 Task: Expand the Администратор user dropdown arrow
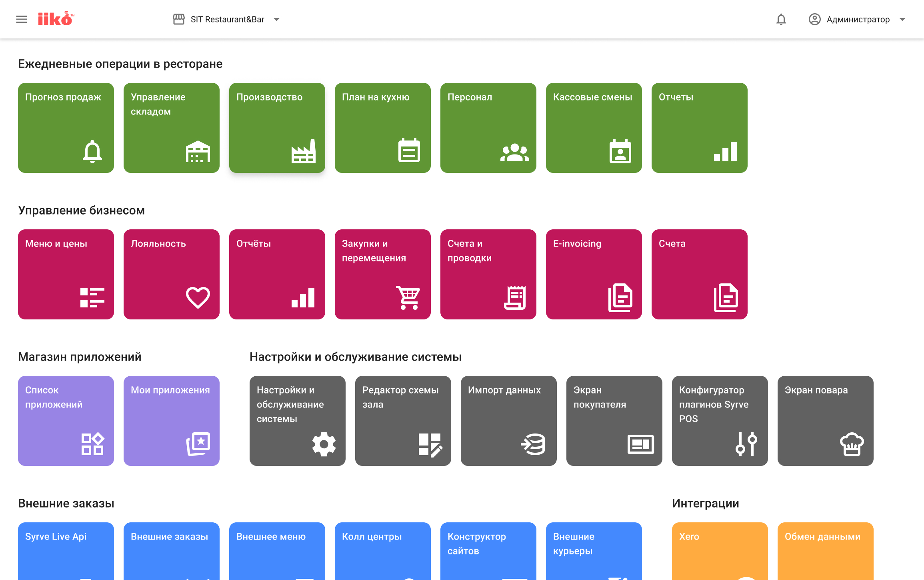coord(902,19)
